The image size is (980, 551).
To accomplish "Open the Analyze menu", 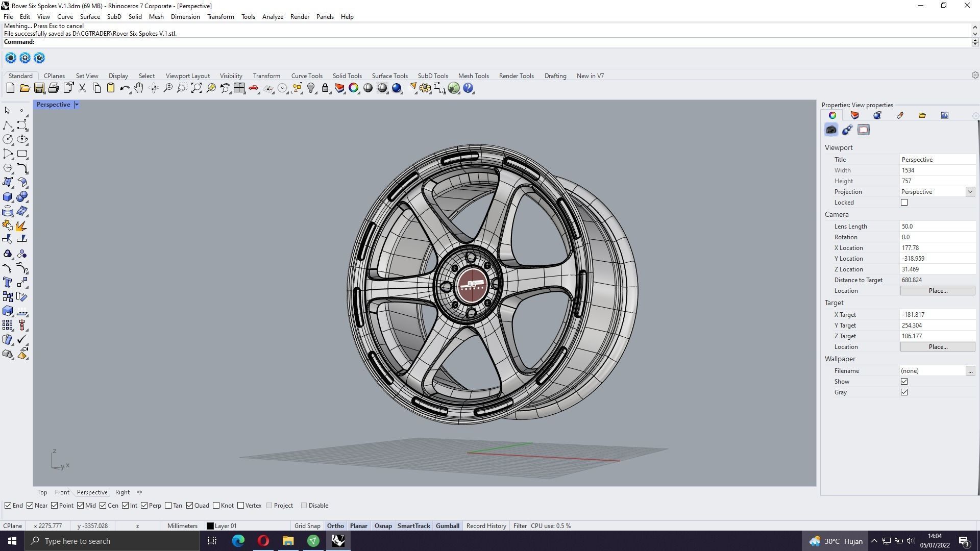I will [273, 17].
